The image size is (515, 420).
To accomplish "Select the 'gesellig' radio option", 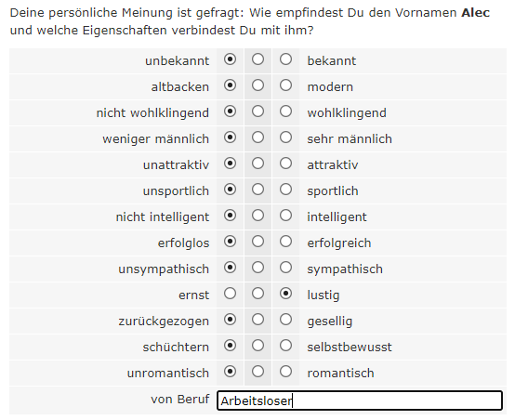I will [x=285, y=320].
